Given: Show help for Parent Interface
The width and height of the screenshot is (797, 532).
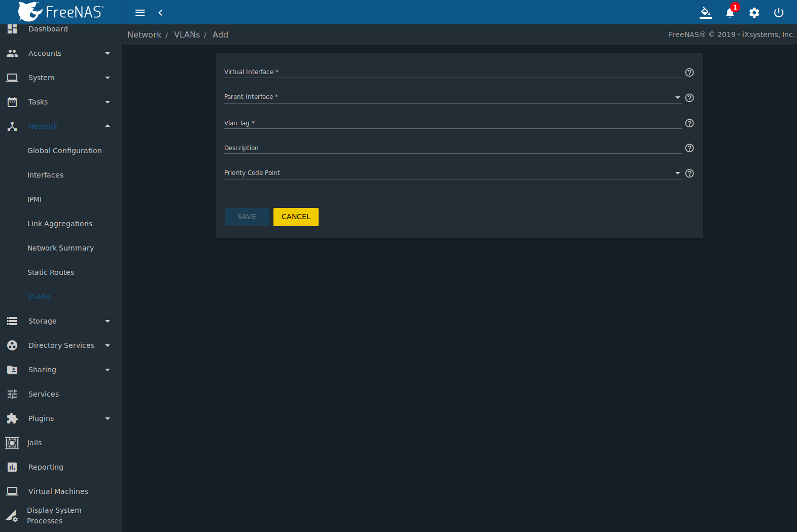Looking at the screenshot, I should (x=689, y=98).
